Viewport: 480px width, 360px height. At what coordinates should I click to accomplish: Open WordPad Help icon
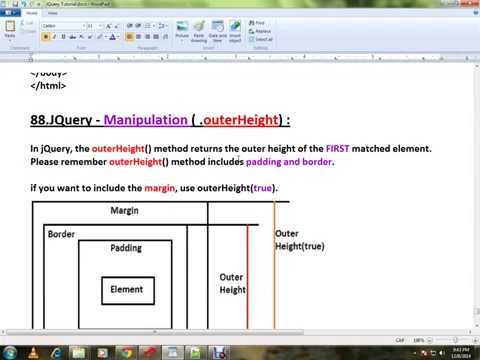coord(476,13)
